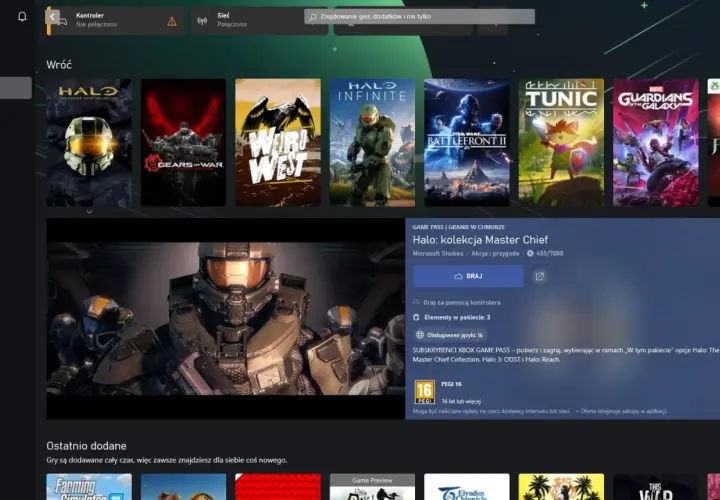Open the Weird West cover

[278, 142]
